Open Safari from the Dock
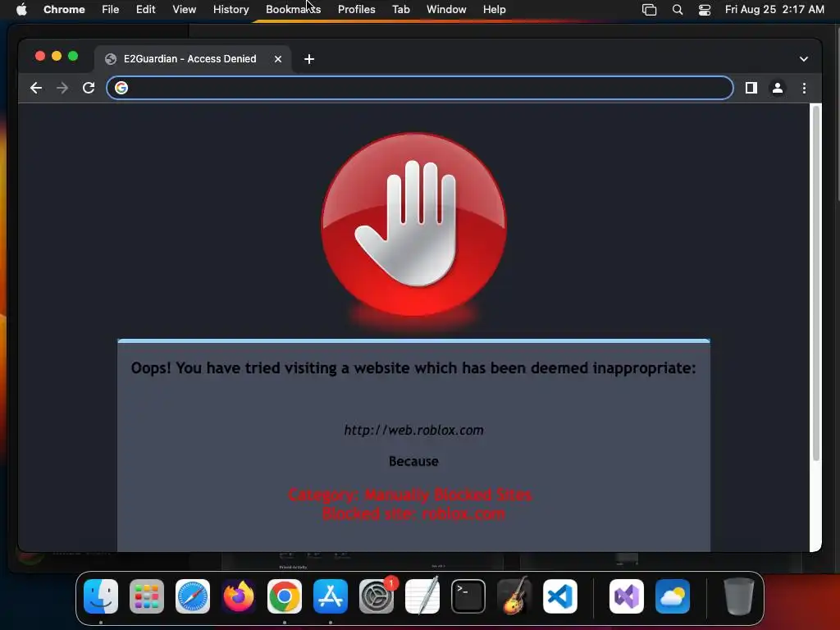 193,596
